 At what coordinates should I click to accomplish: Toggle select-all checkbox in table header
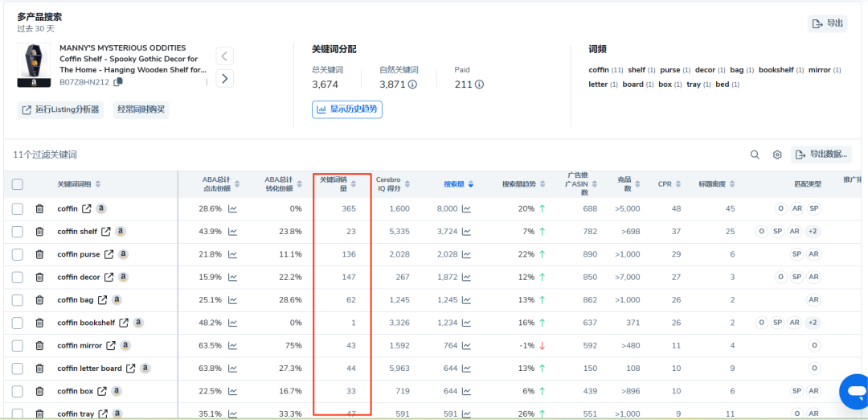(x=18, y=184)
